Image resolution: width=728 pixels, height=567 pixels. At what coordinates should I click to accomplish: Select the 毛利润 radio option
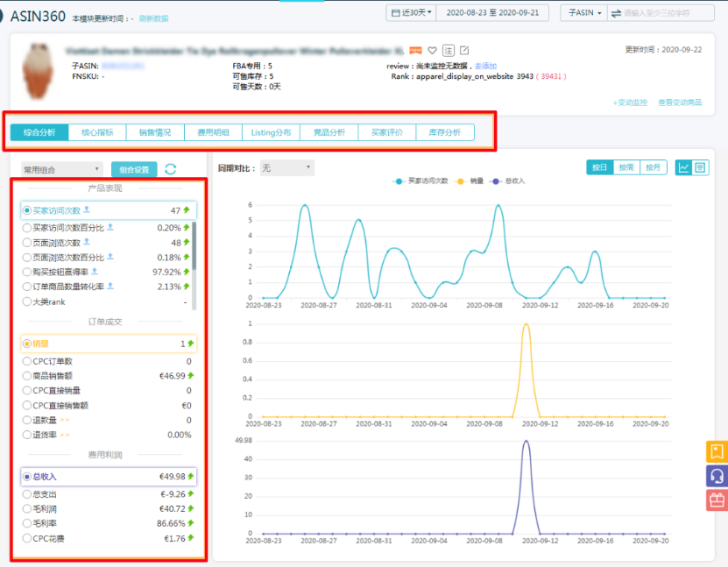pyautogui.click(x=27, y=508)
